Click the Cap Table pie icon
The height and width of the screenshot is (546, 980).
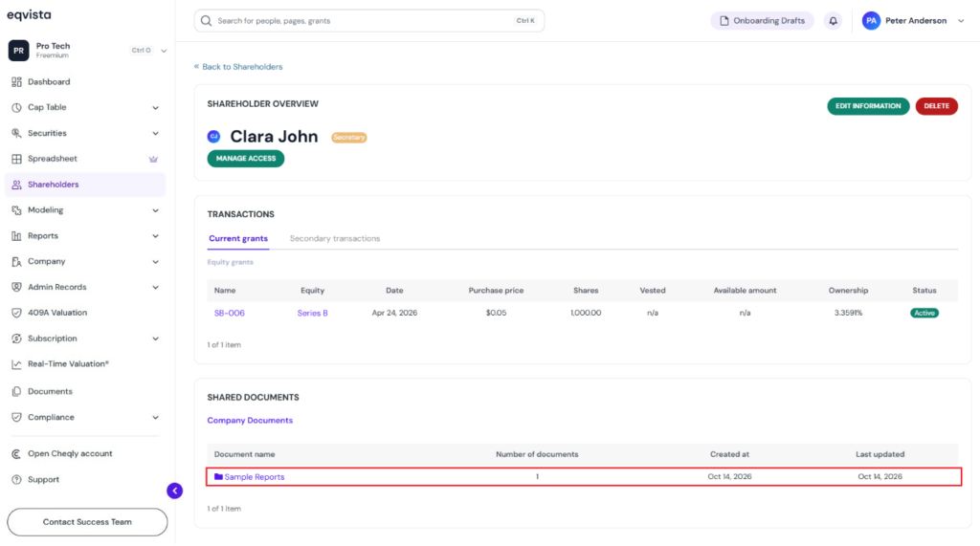click(16, 107)
